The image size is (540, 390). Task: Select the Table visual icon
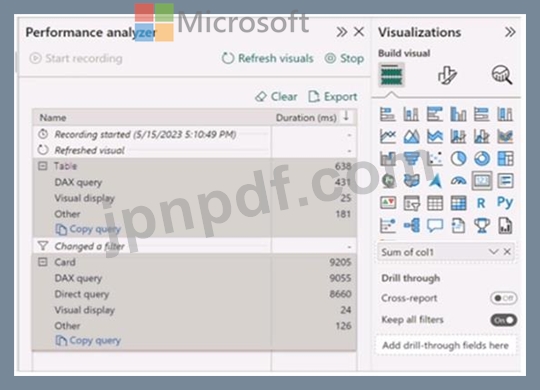pos(435,203)
